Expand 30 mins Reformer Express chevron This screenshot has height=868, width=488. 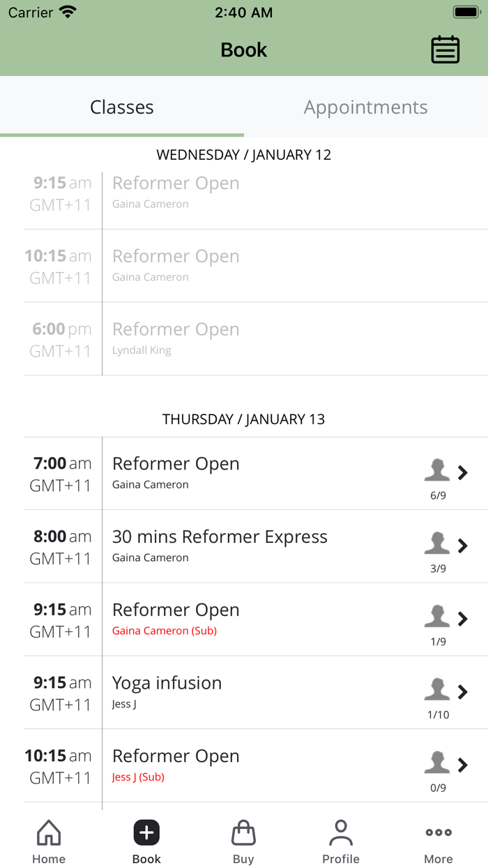click(x=463, y=546)
